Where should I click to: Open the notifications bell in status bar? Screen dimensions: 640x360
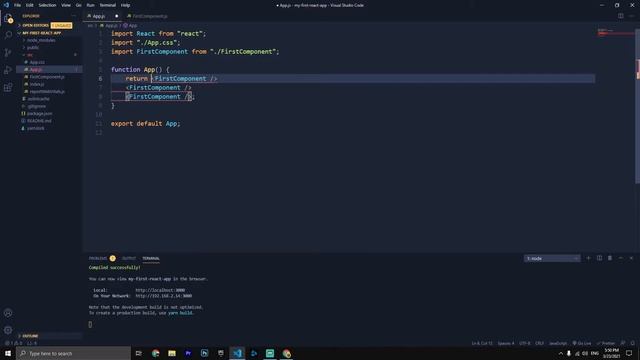[x=633, y=343]
